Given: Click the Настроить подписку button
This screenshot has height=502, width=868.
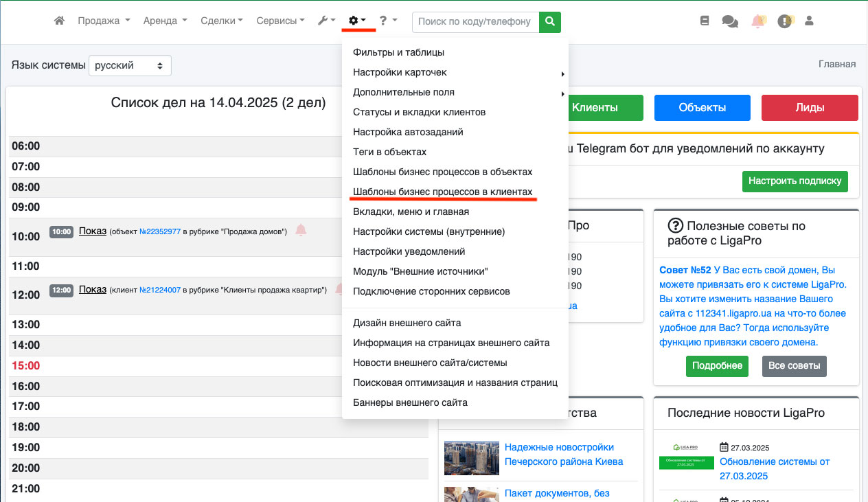Looking at the screenshot, I should point(795,181).
